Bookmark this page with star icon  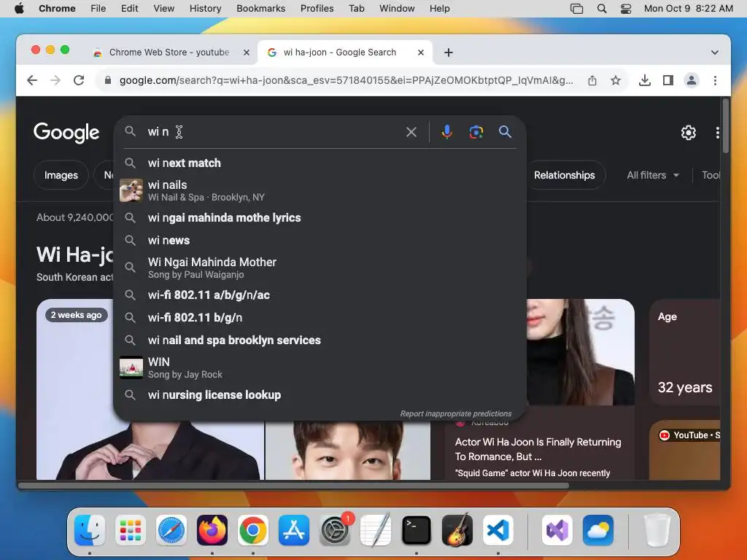point(616,80)
